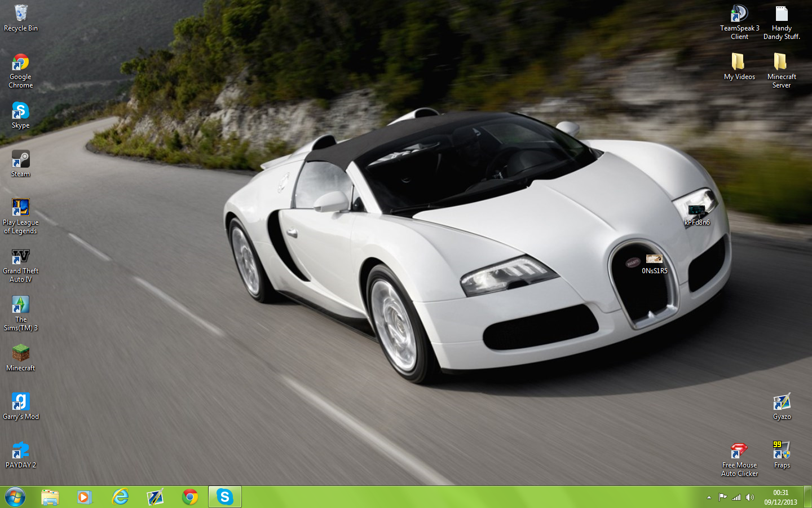Open Windows Explorer from the taskbar
Screen dimensions: 812x508
point(50,497)
